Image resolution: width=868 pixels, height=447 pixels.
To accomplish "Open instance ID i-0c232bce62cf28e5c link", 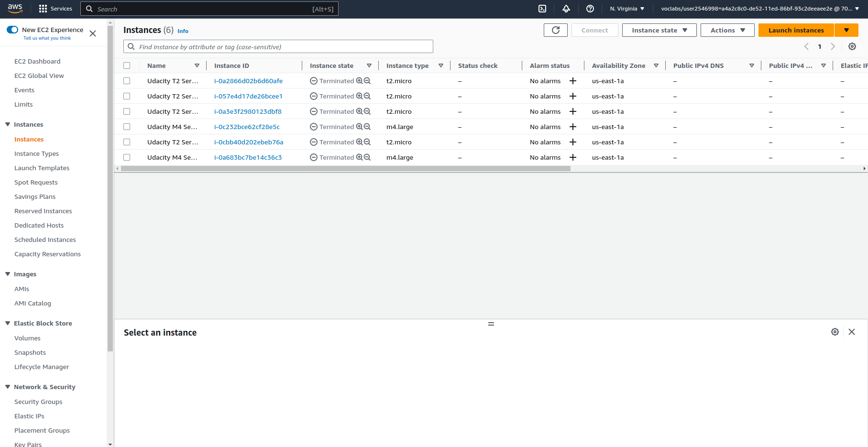I will coord(247,127).
